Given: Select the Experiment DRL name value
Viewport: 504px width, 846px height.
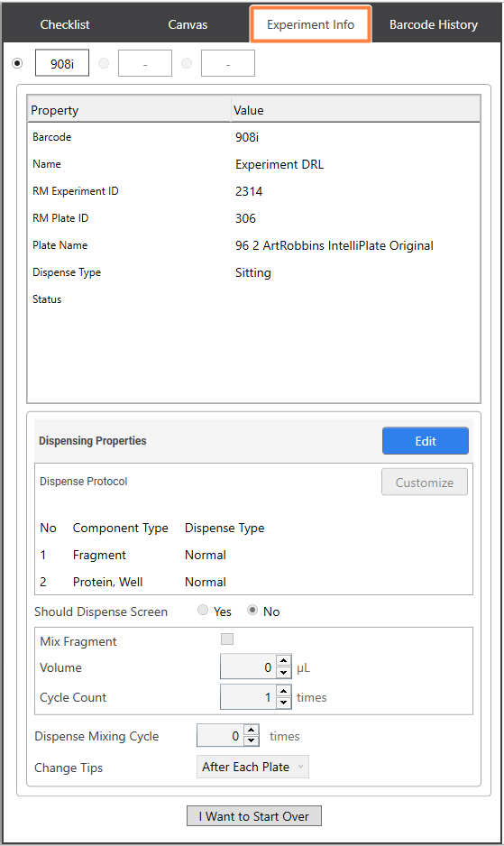Looking at the screenshot, I should 279,164.
